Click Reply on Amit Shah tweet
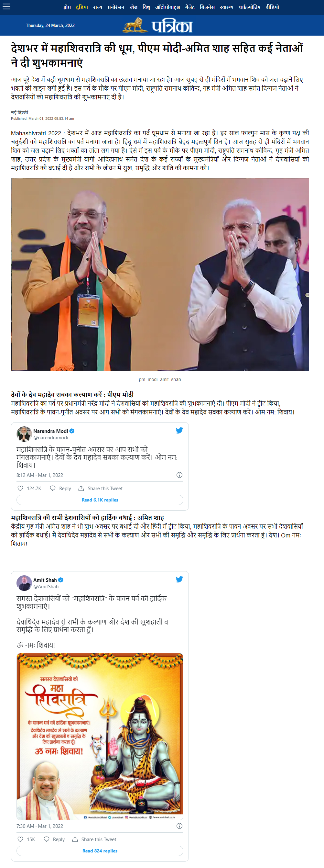Image resolution: width=324 pixels, height=868 pixels. coord(54,839)
